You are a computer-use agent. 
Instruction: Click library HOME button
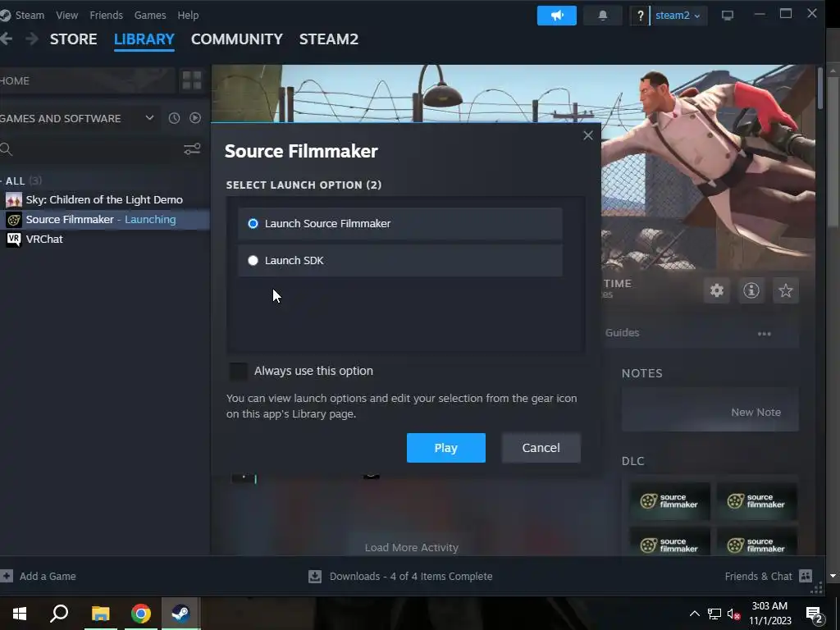pyautogui.click(x=88, y=80)
